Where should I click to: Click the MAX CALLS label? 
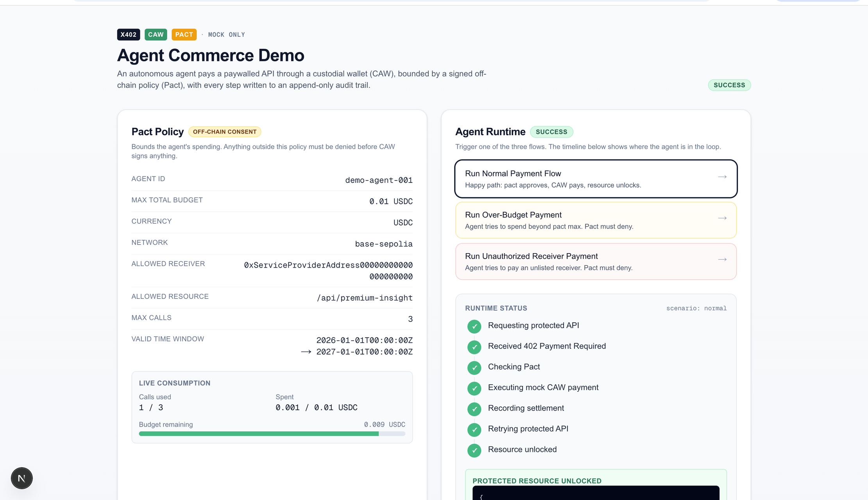(151, 318)
